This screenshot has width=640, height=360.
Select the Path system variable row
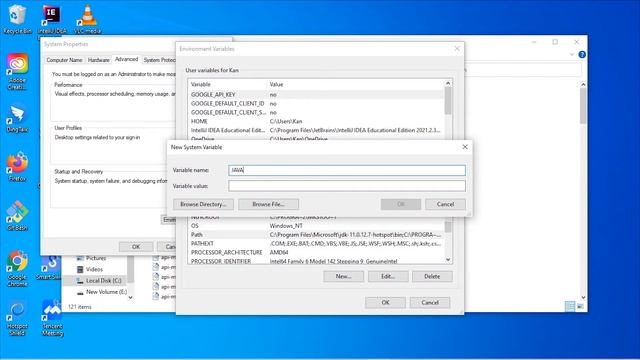click(316, 235)
